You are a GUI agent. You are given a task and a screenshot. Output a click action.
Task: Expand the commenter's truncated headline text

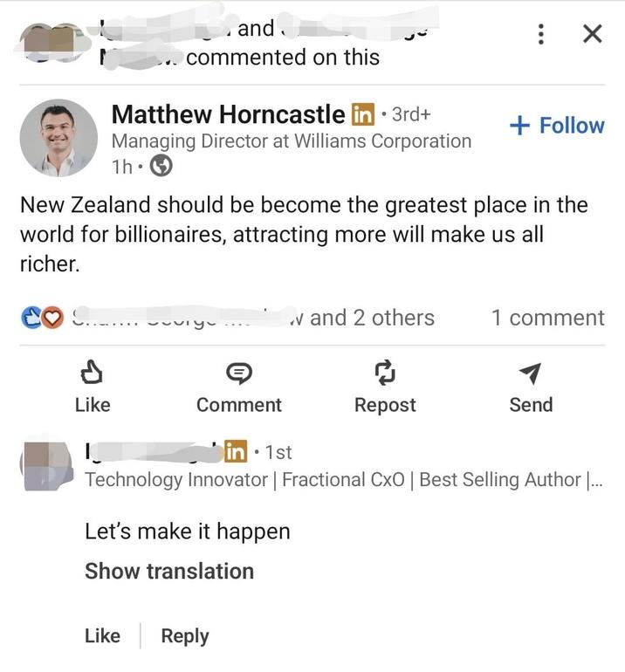(x=594, y=479)
